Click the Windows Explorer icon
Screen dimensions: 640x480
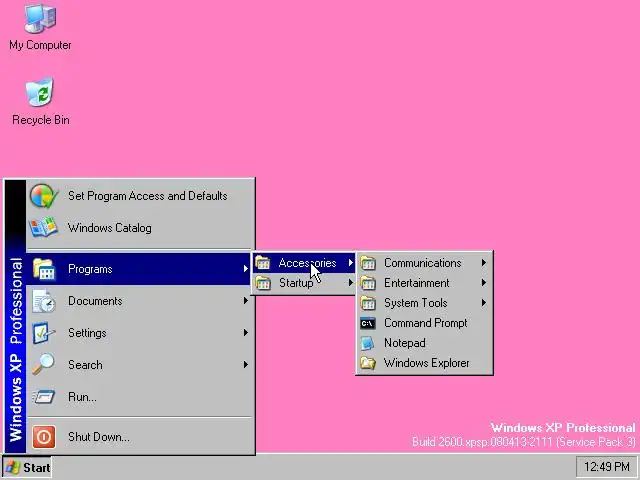click(368, 363)
